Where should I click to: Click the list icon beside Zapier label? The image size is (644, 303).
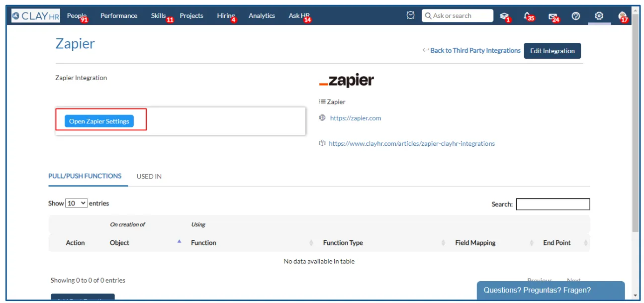click(x=322, y=101)
